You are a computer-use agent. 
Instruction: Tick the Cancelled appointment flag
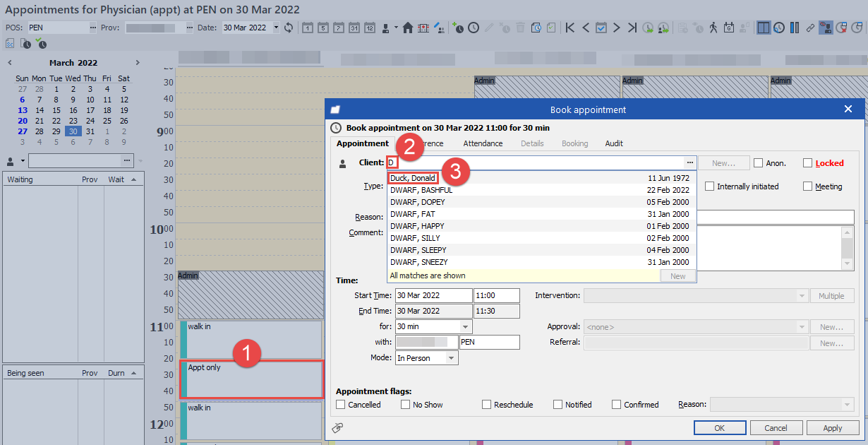[342, 405]
